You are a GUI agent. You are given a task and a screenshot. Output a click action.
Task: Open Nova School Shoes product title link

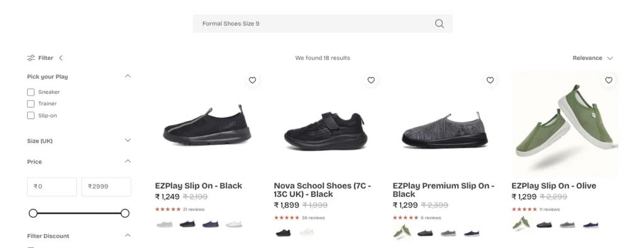click(323, 190)
